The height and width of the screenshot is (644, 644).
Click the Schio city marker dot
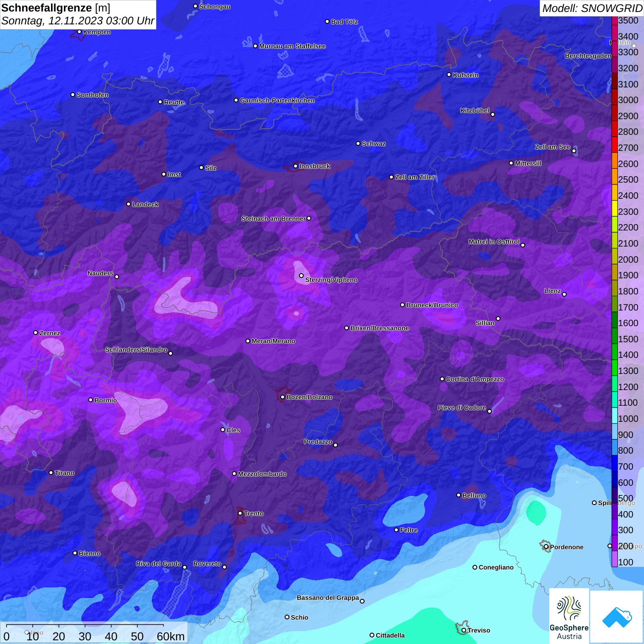[x=287, y=617]
